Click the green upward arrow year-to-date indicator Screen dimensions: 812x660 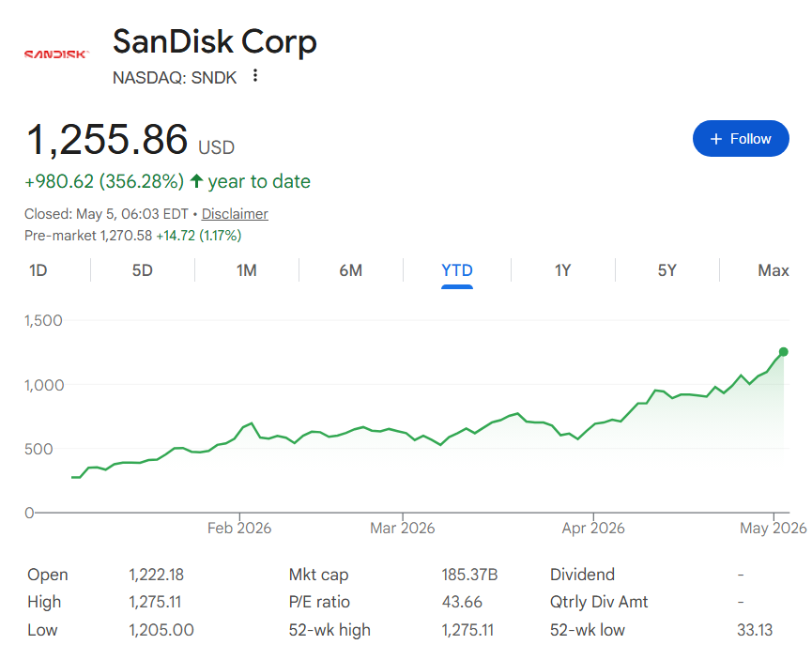point(196,181)
